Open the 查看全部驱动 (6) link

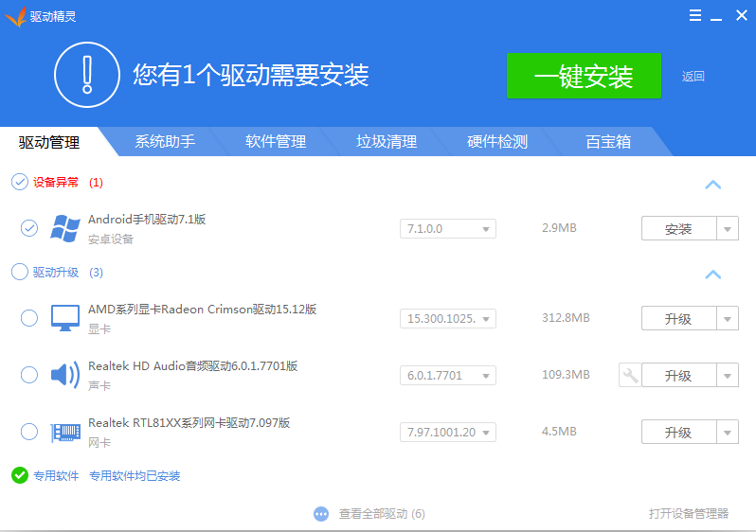[382, 514]
